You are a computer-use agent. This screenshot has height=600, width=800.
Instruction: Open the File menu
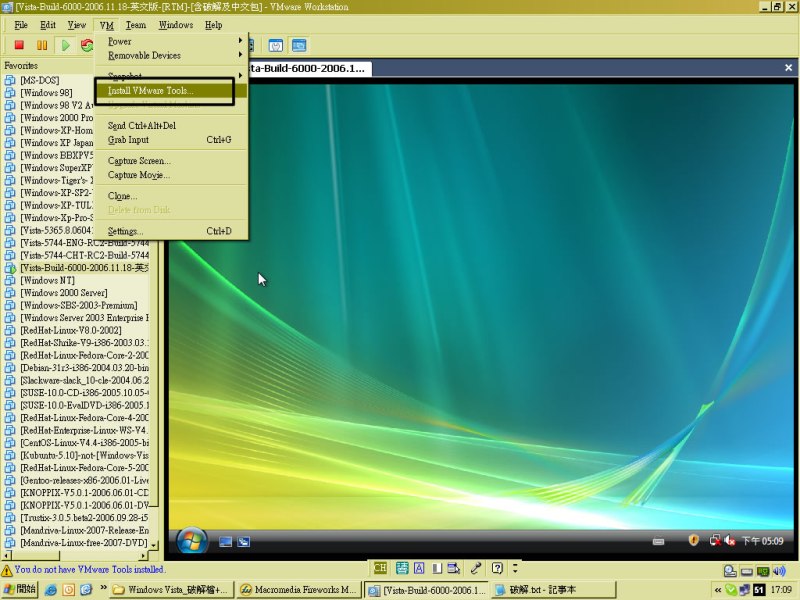[21, 25]
